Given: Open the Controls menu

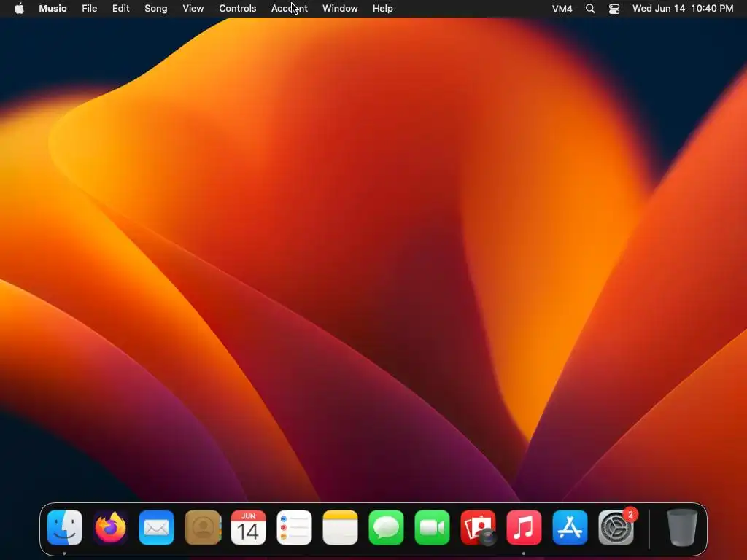Looking at the screenshot, I should (237, 9).
